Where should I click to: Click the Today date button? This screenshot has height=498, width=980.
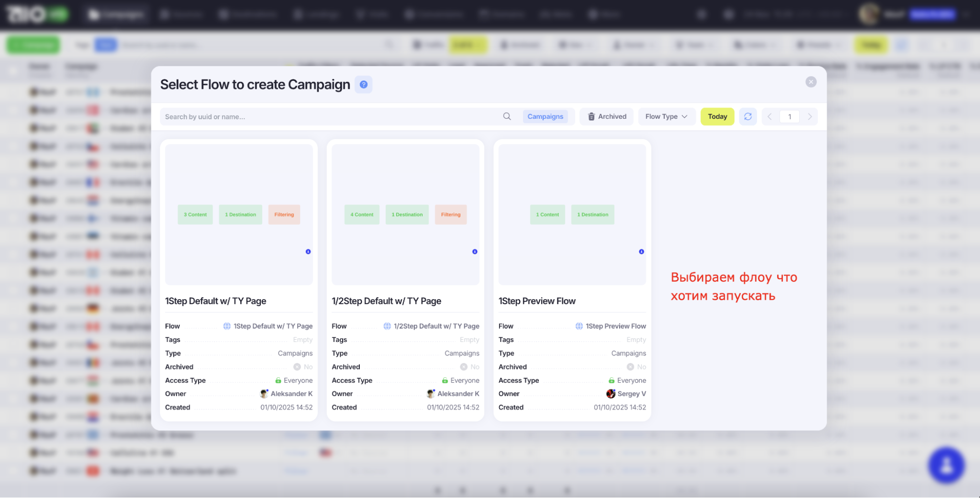(717, 116)
